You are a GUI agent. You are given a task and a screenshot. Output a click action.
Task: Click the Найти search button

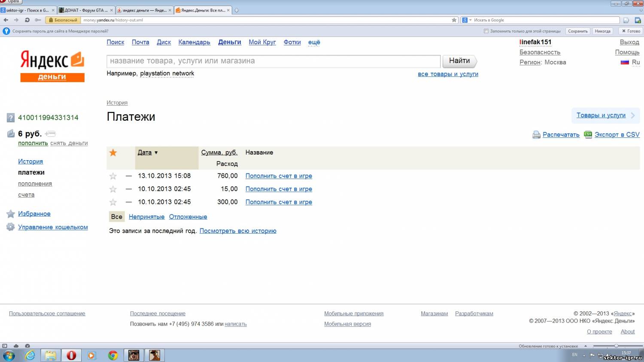pos(459,61)
